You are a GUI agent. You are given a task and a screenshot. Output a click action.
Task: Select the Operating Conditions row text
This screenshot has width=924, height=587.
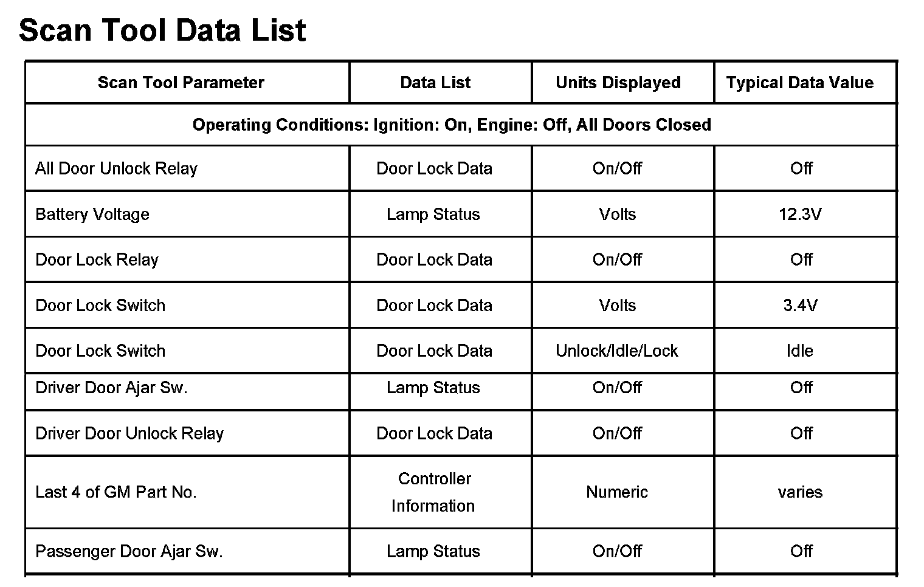point(452,125)
